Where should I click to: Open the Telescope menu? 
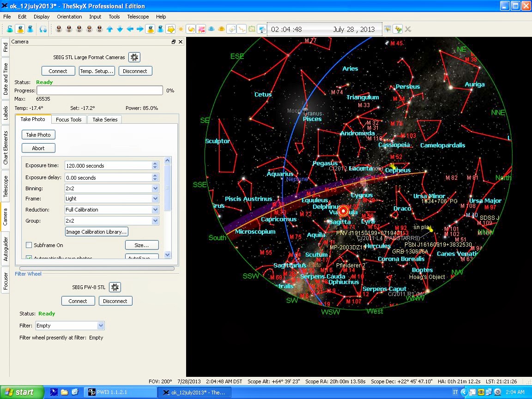pos(138,17)
